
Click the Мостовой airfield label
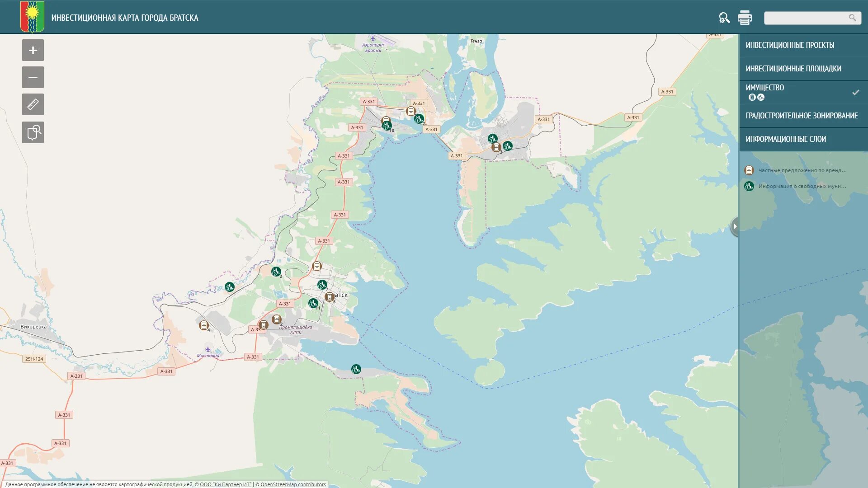coord(208,356)
